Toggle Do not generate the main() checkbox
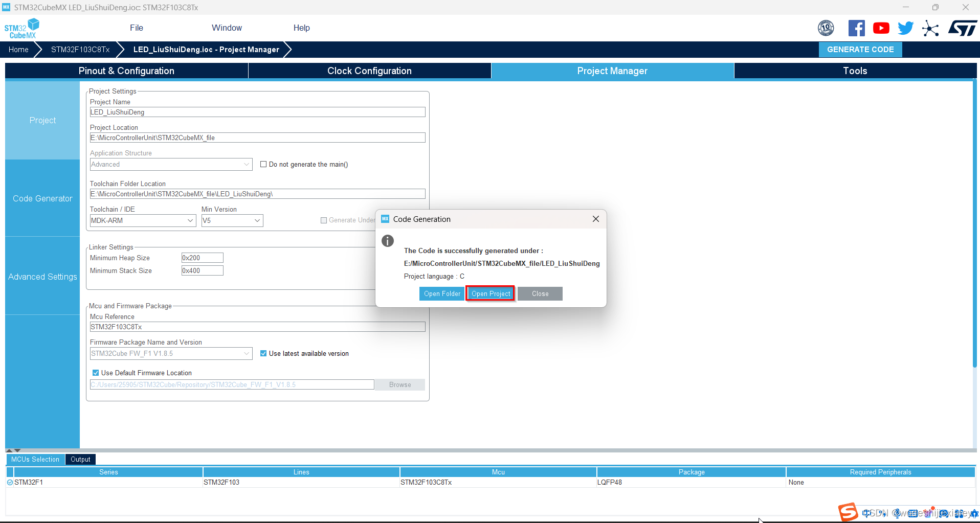 [x=263, y=164]
